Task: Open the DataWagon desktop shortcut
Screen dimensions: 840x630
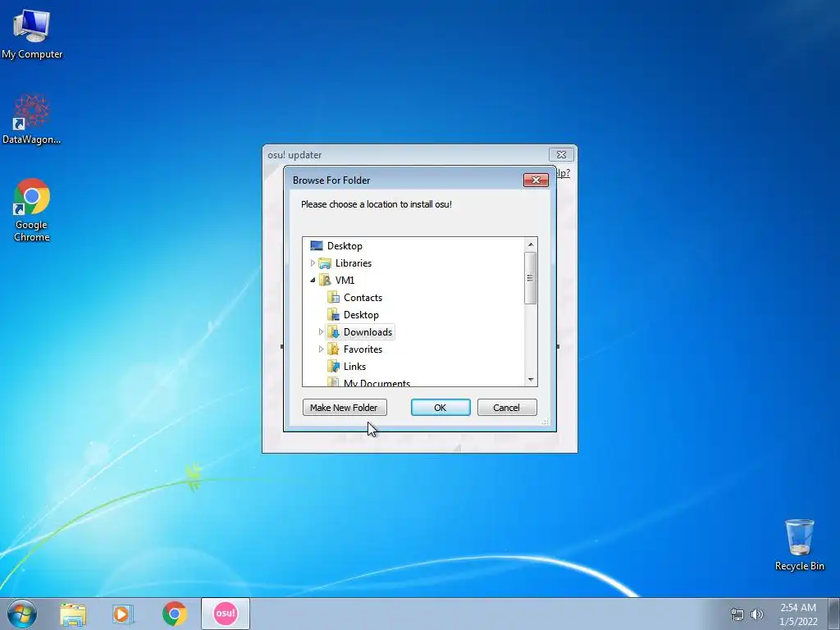Action: (32, 119)
